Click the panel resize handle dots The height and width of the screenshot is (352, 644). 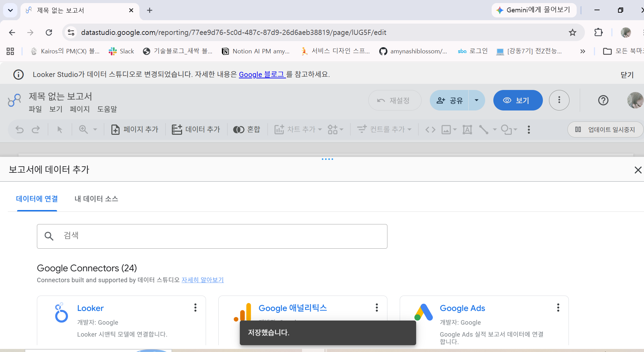coord(327,159)
